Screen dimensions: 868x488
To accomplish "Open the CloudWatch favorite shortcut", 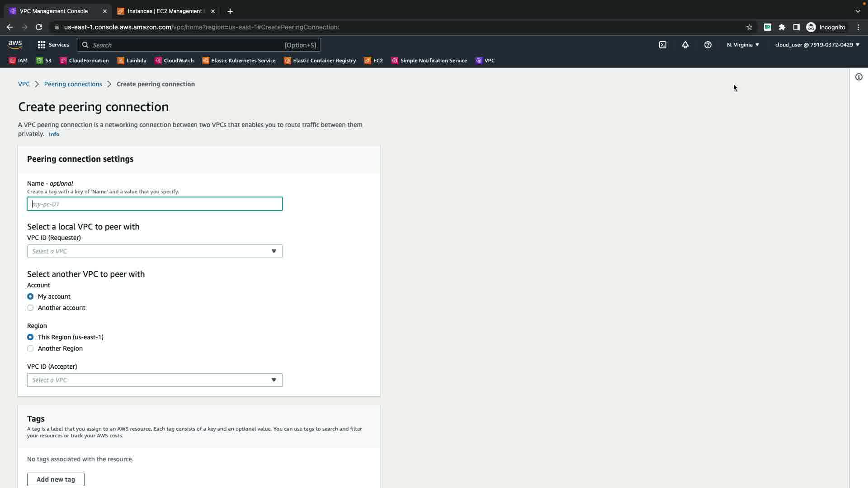I will [174, 61].
